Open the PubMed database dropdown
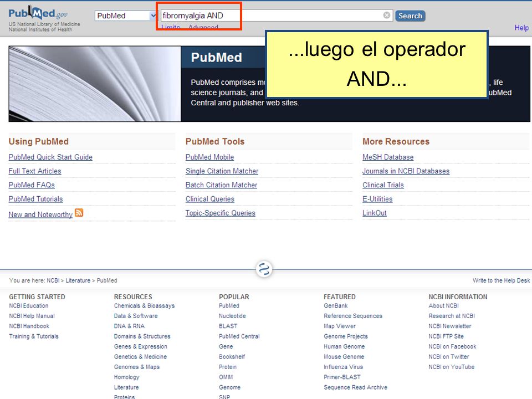 tap(126, 16)
